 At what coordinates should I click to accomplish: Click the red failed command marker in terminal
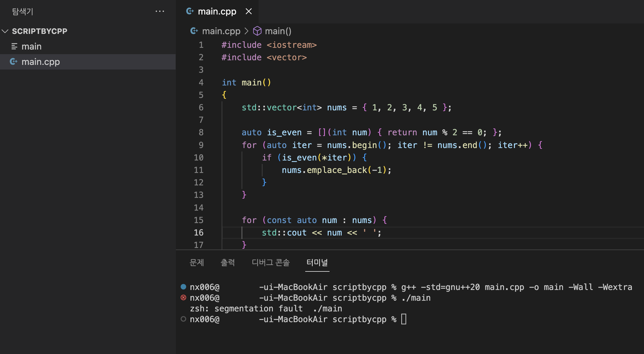coord(183,298)
